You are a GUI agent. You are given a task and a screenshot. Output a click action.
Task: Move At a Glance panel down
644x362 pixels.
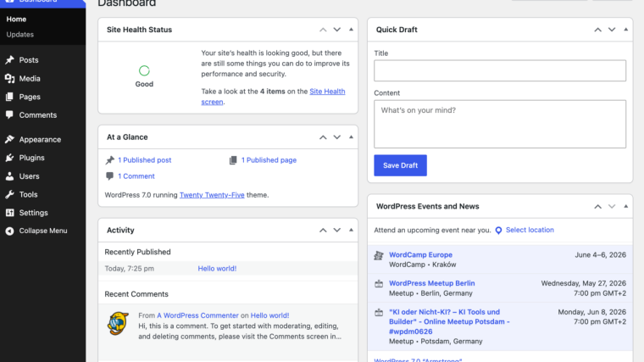click(336, 137)
